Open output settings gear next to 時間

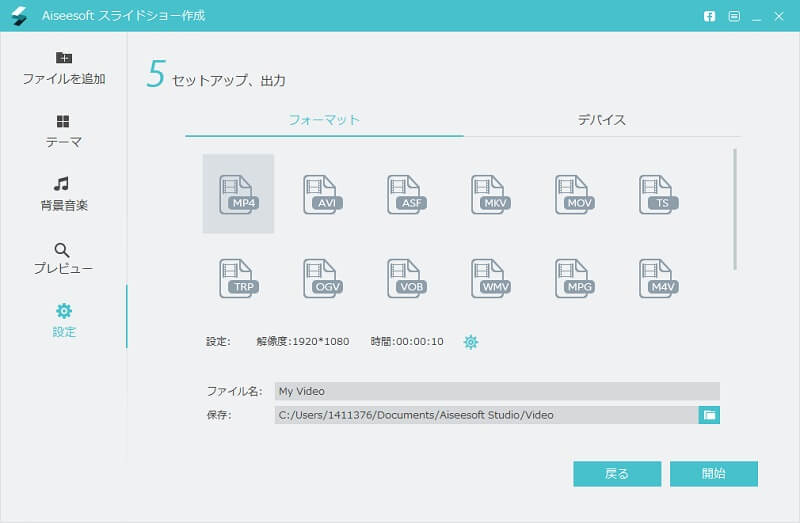point(470,342)
